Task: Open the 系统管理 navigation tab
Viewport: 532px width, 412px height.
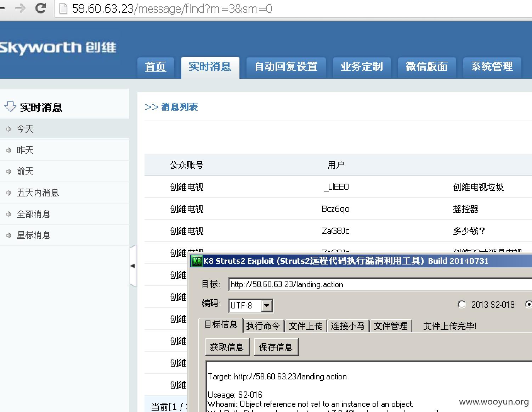Action: coord(492,67)
